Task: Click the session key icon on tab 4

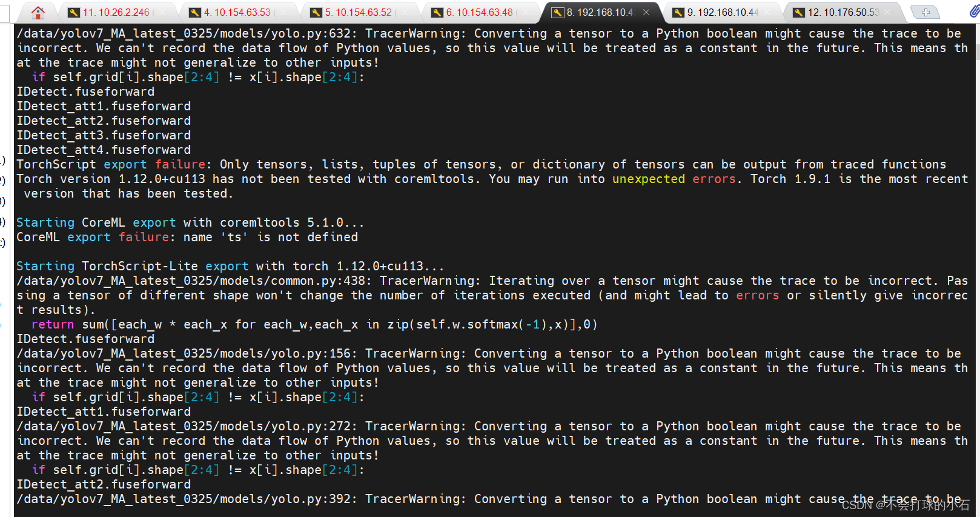Action: (x=195, y=12)
